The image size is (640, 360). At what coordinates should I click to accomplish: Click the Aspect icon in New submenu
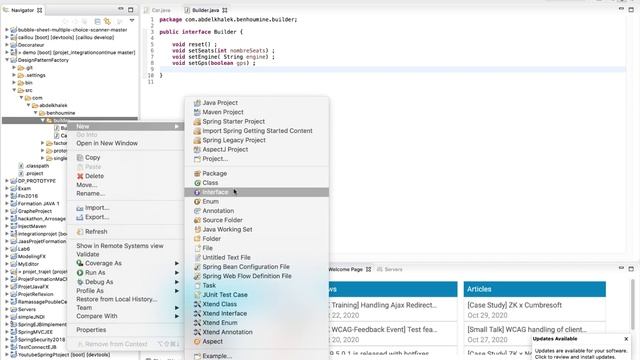click(x=197, y=342)
